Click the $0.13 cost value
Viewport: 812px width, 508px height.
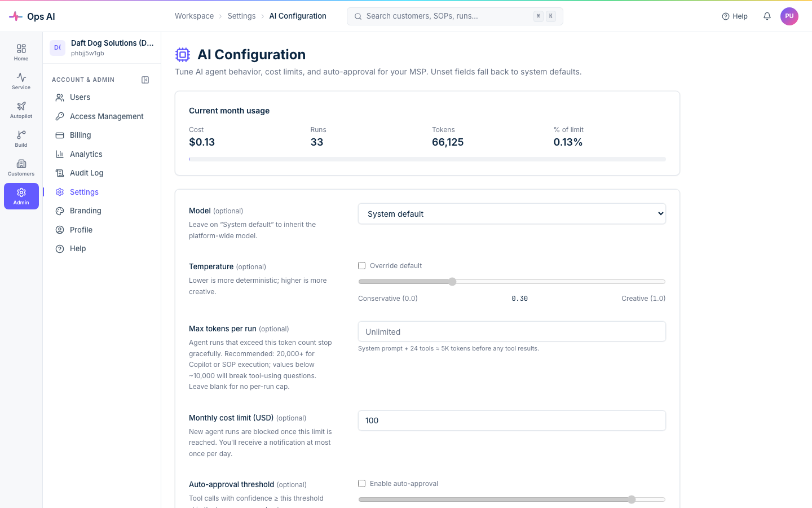(202, 142)
